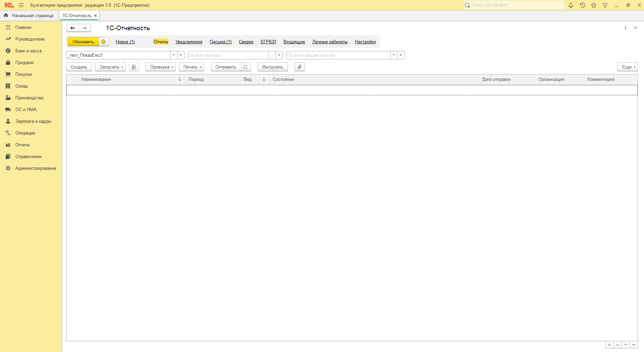Open the Зарплата и кадры section

31,121
